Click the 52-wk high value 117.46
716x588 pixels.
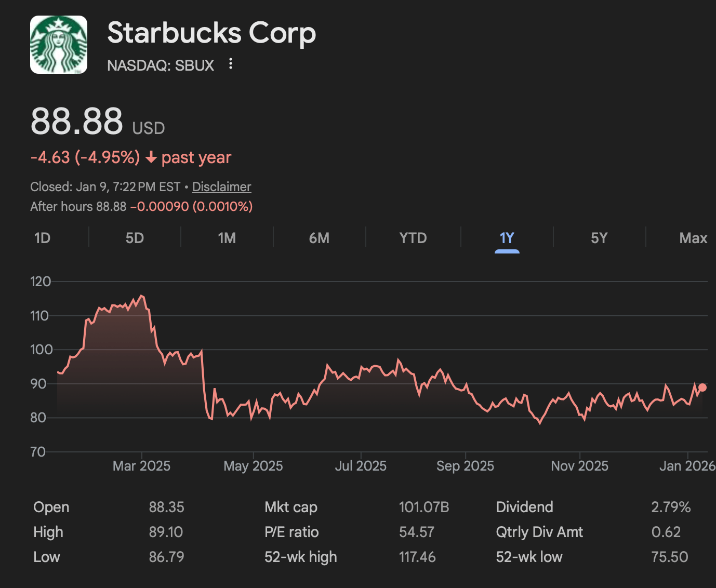click(417, 557)
